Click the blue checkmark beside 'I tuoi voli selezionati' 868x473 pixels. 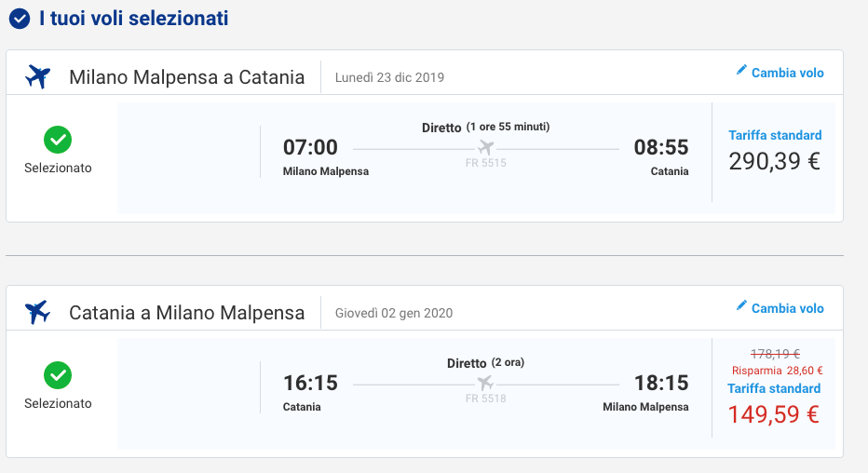(x=20, y=19)
